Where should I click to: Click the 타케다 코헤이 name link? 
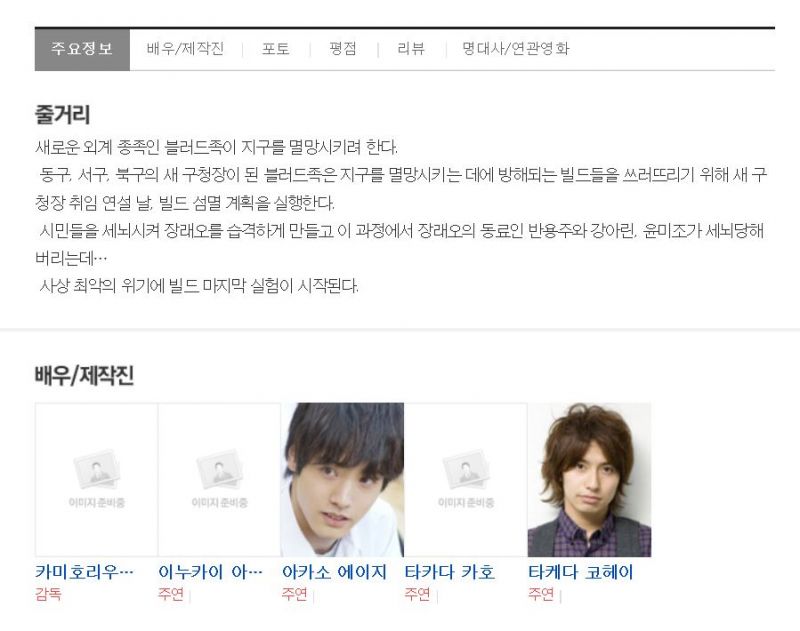click(x=581, y=572)
